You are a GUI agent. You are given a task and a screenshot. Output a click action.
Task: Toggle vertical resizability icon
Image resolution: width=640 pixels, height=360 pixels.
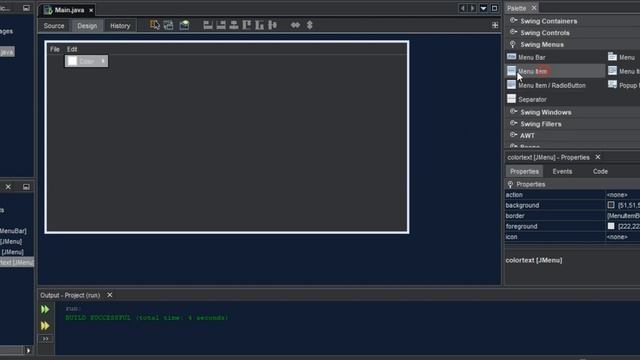click(x=309, y=25)
